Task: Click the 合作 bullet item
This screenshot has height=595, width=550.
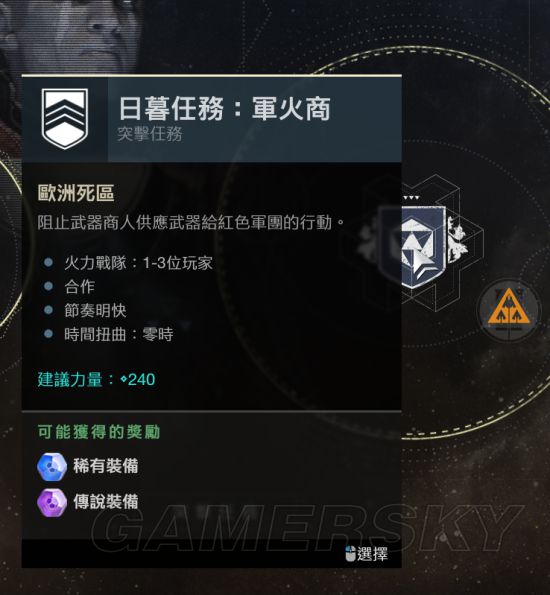Action: click(79, 286)
